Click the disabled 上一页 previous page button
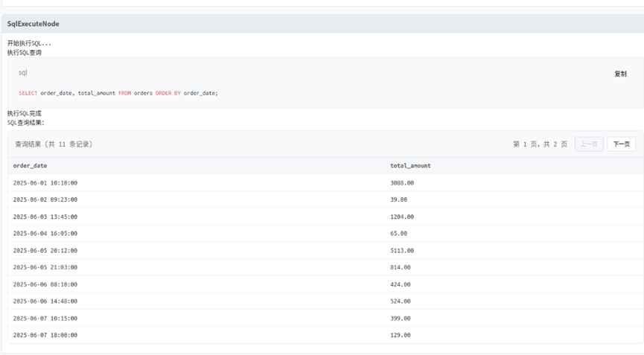This screenshot has height=355, width=644. [589, 144]
